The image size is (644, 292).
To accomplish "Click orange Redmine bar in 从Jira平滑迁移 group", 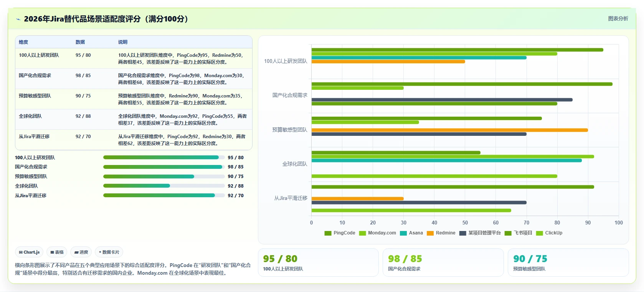I will [x=357, y=199].
